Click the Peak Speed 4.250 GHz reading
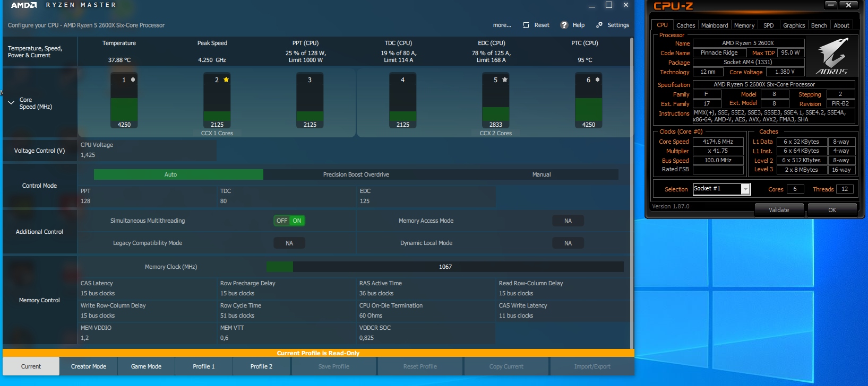Screen dimensions: 868x386 (x=212, y=60)
